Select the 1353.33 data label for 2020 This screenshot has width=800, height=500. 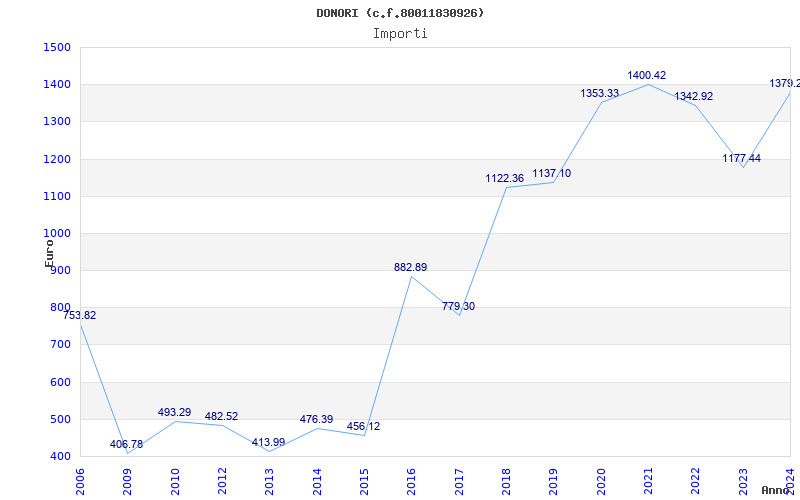(600, 93)
